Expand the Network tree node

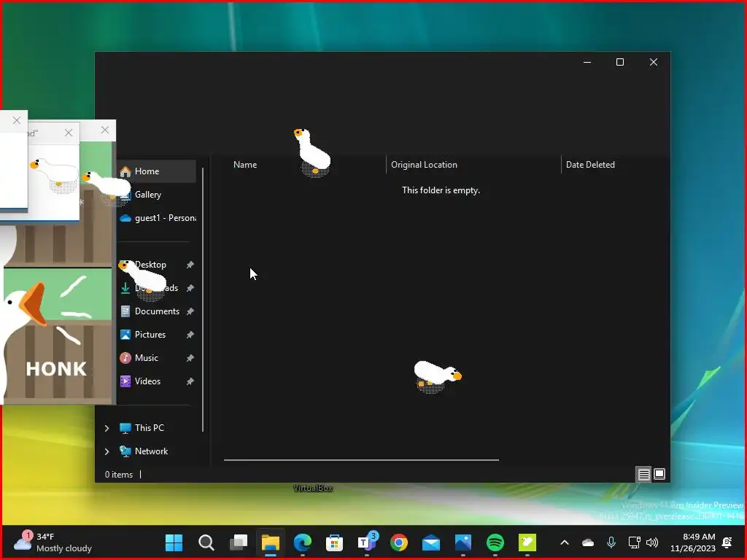(x=107, y=451)
